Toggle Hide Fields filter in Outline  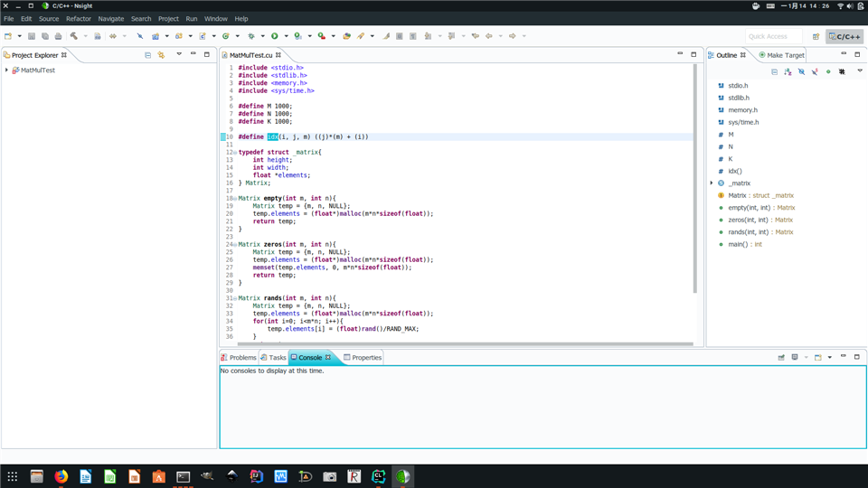pos(801,71)
